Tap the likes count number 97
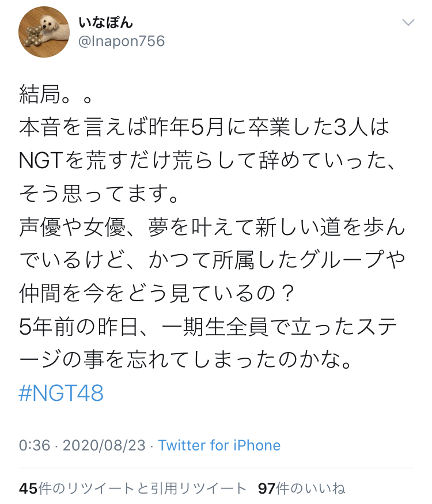432x504 pixels. pyautogui.click(x=267, y=488)
